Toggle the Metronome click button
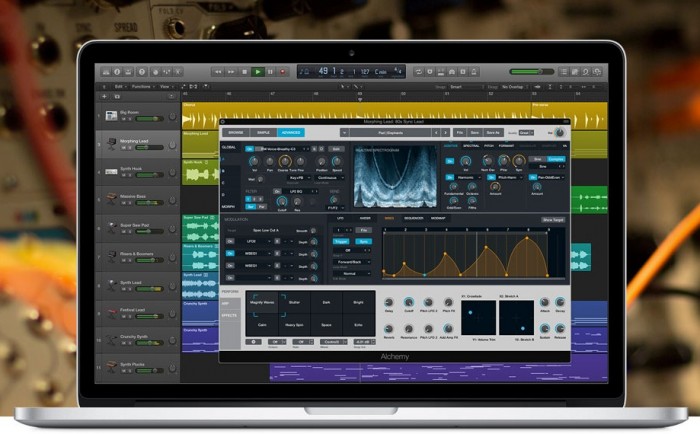The image size is (700, 434). pos(474,71)
